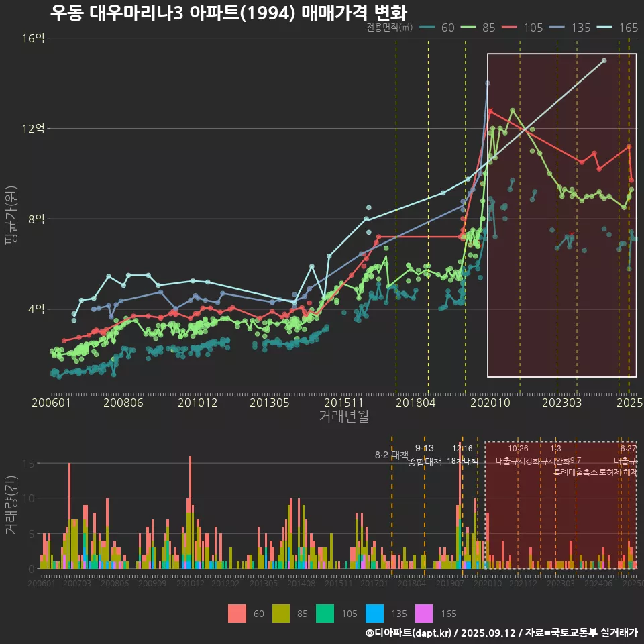This screenshot has height=644, width=644.
Task: Click the '대출규제강화' annotation text
Action: pyautogui.click(x=518, y=461)
